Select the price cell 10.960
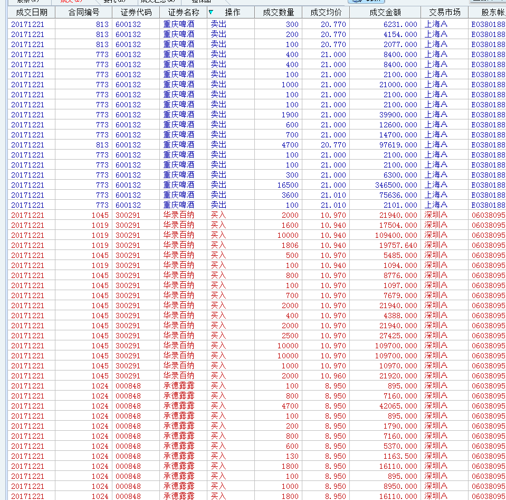 [333, 376]
